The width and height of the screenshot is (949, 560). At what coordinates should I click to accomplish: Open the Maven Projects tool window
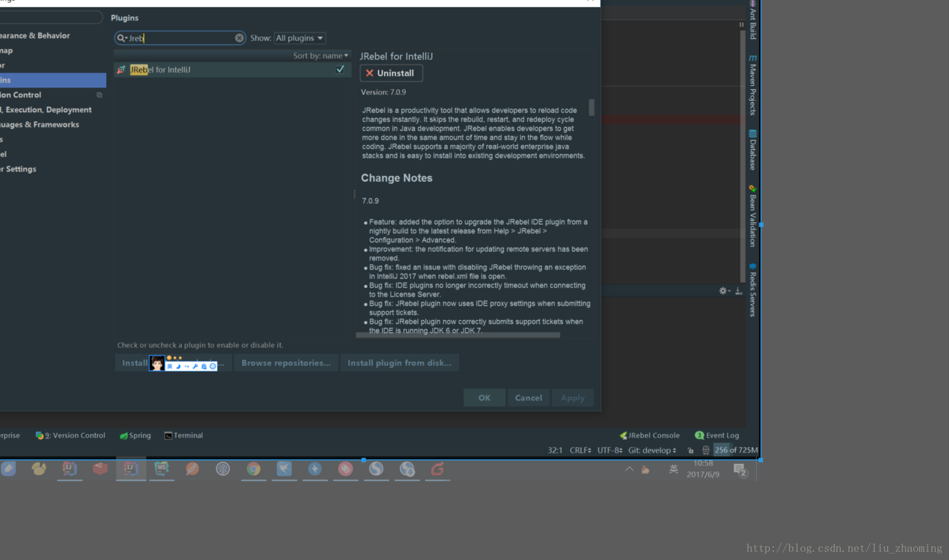click(x=753, y=85)
